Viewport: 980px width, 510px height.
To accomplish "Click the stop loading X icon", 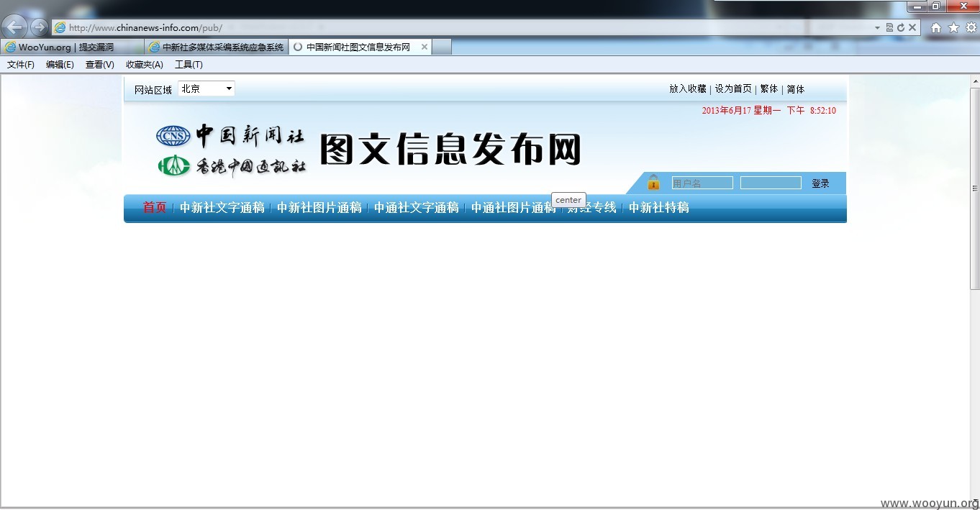I will [912, 27].
